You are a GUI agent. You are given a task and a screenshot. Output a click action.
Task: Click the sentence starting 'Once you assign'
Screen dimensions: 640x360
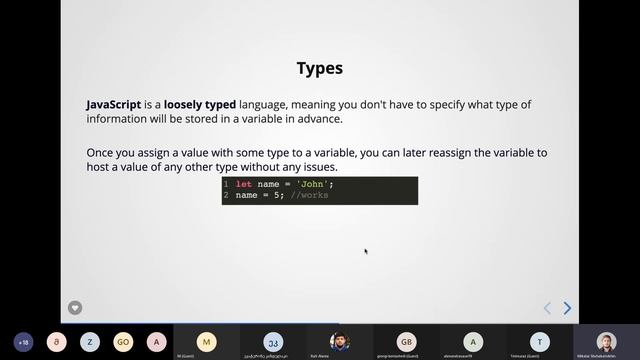pos(317,160)
